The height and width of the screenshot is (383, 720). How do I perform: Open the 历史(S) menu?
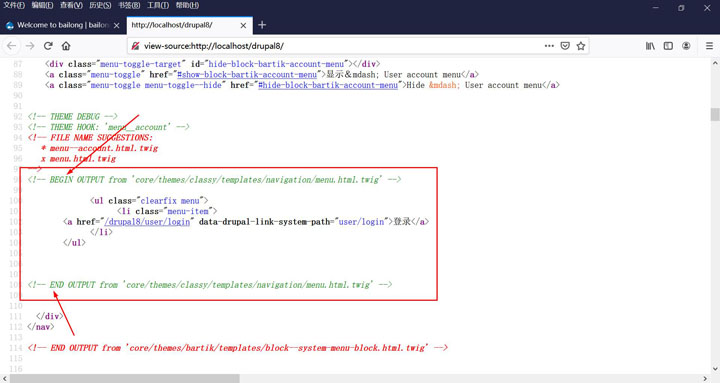coord(100,5)
